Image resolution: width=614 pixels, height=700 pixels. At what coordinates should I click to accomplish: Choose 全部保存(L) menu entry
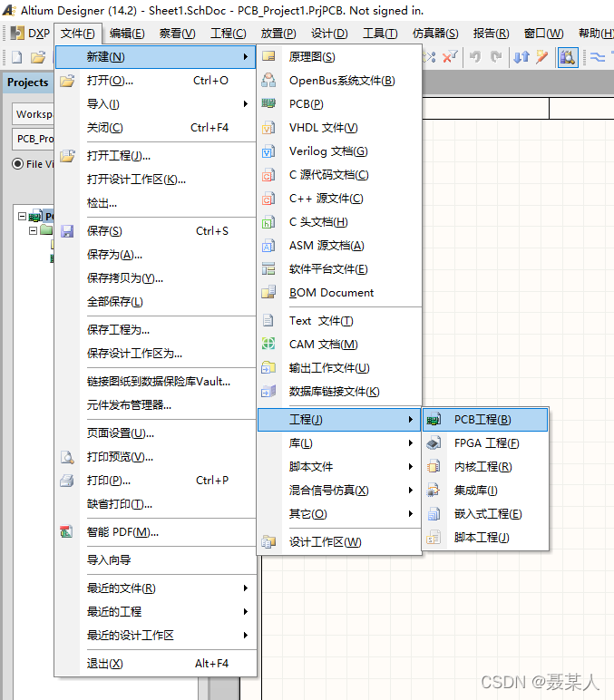click(x=156, y=302)
